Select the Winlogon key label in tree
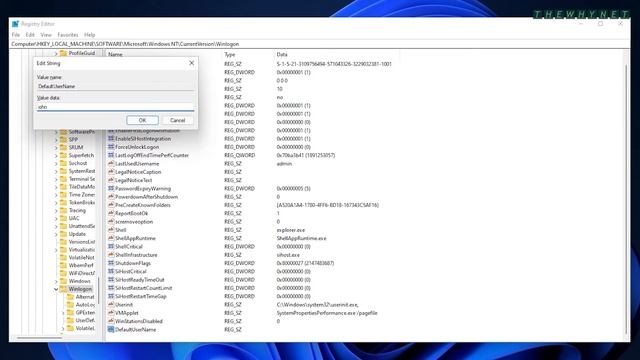Image resolution: width=640 pixels, height=360 pixels. tap(80, 289)
